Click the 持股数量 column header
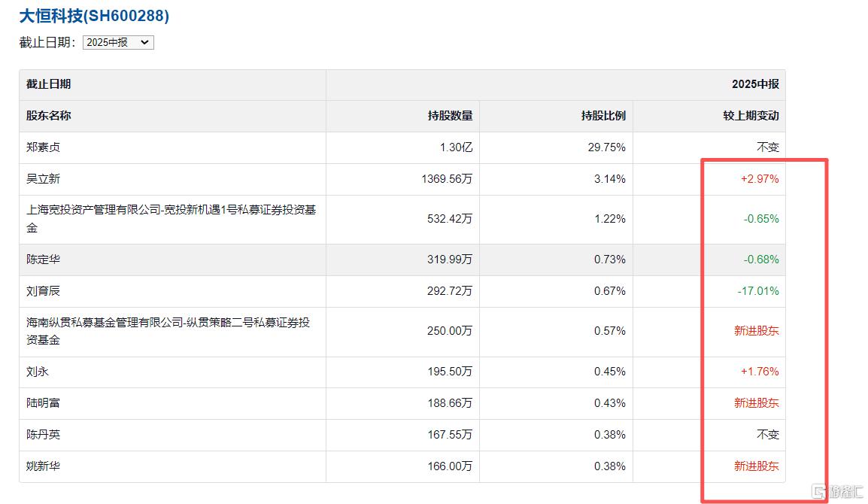868x504 pixels. click(450, 116)
